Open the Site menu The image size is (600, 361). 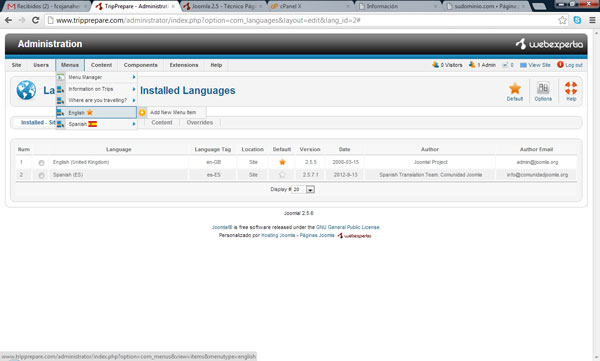(x=16, y=65)
